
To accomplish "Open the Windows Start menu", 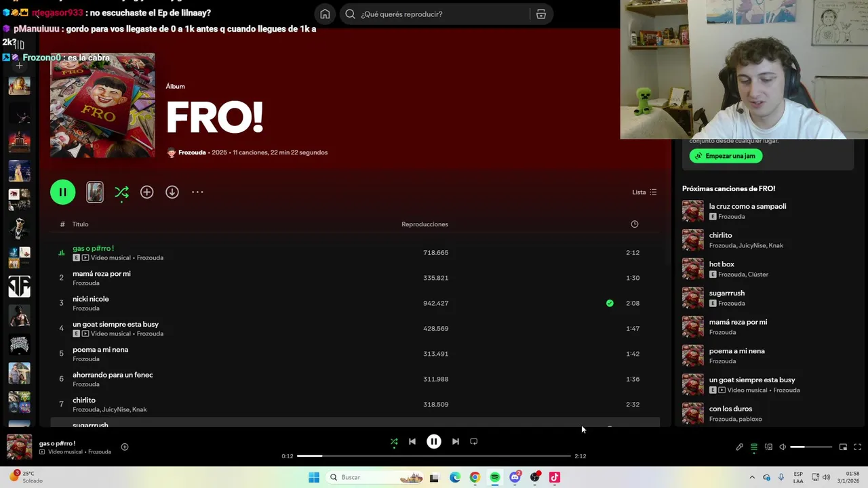I will click(x=314, y=478).
